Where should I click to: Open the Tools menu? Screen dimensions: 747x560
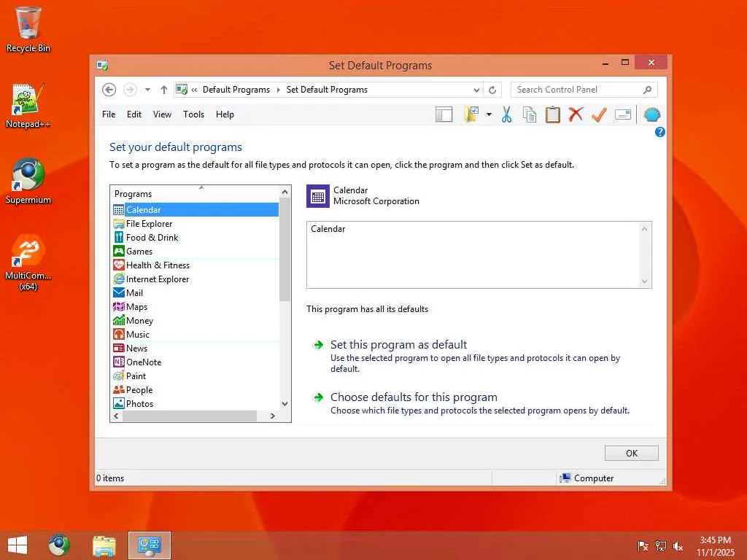(193, 114)
